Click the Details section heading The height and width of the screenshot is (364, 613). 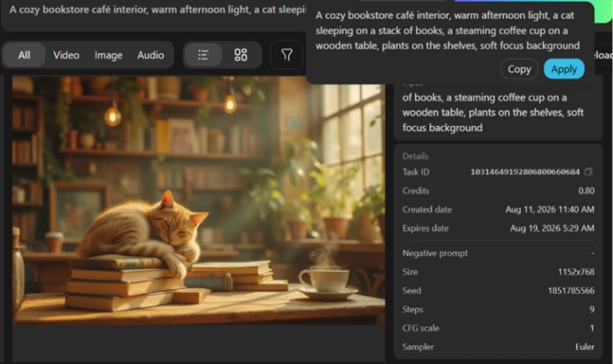pyautogui.click(x=415, y=157)
